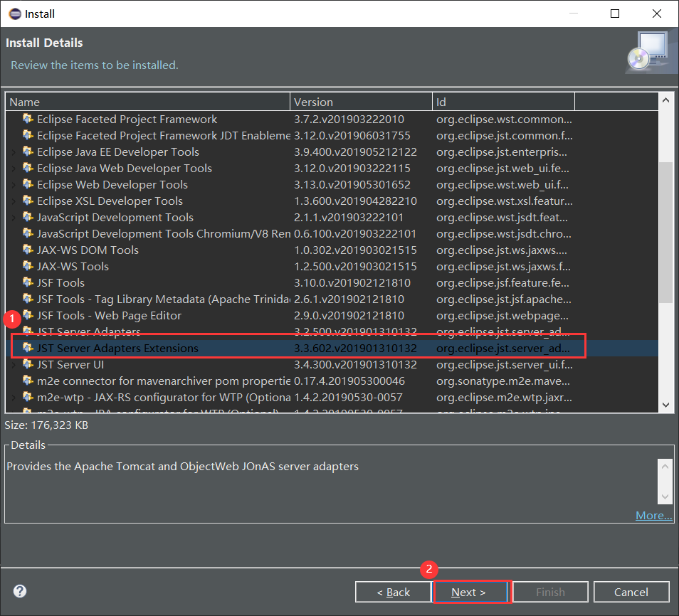Screen dimensions: 679x616
Task: Click the id org.eclipse.wst.xsl.featur...
Action: pos(504,201)
